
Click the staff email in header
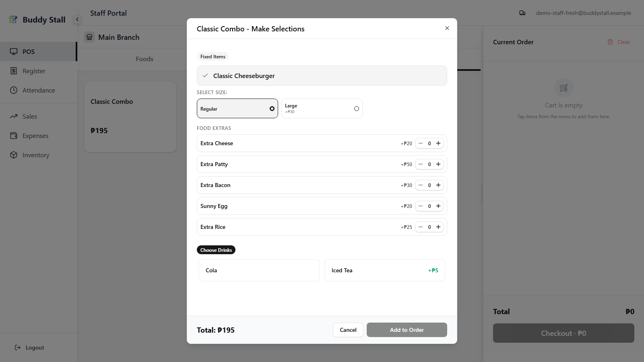click(x=584, y=13)
